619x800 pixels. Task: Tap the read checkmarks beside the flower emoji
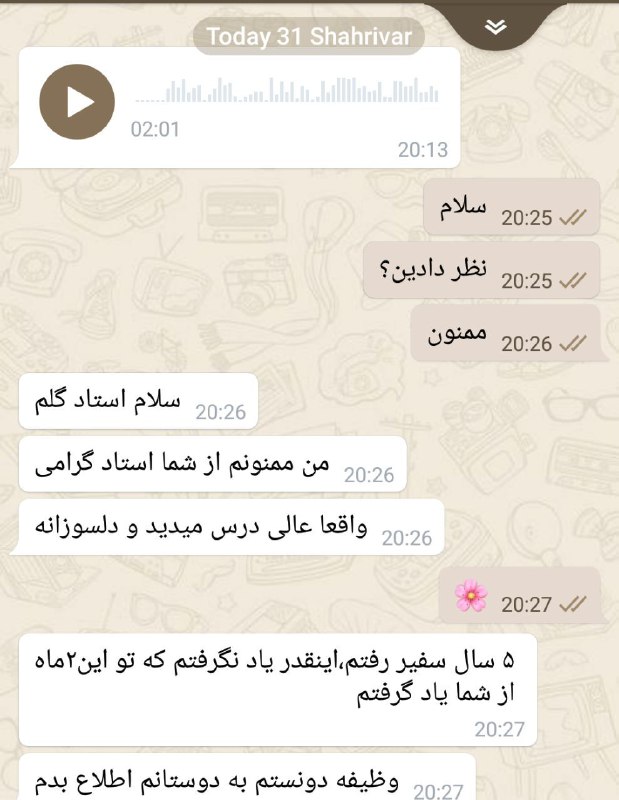click(573, 605)
